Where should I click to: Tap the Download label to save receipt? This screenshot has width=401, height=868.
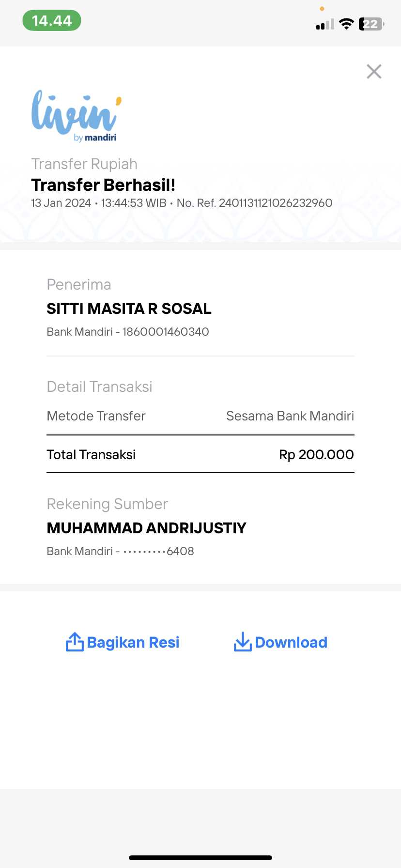pyautogui.click(x=291, y=642)
